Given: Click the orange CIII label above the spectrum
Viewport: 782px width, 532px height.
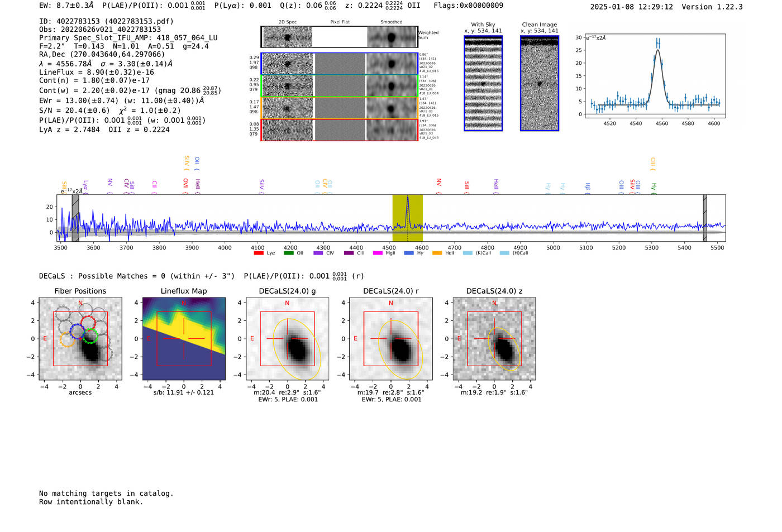Looking at the screenshot, I should coord(652,164).
